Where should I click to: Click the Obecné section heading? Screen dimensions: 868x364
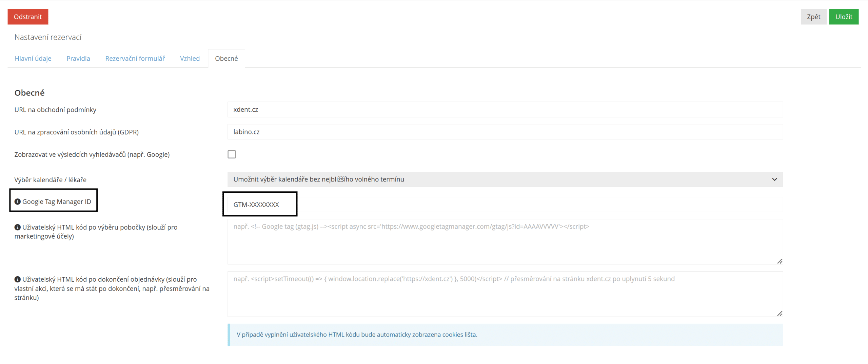pyautogui.click(x=29, y=93)
